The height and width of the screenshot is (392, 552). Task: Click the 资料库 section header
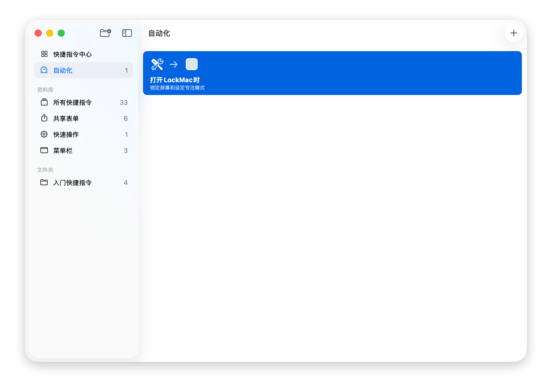(45, 90)
